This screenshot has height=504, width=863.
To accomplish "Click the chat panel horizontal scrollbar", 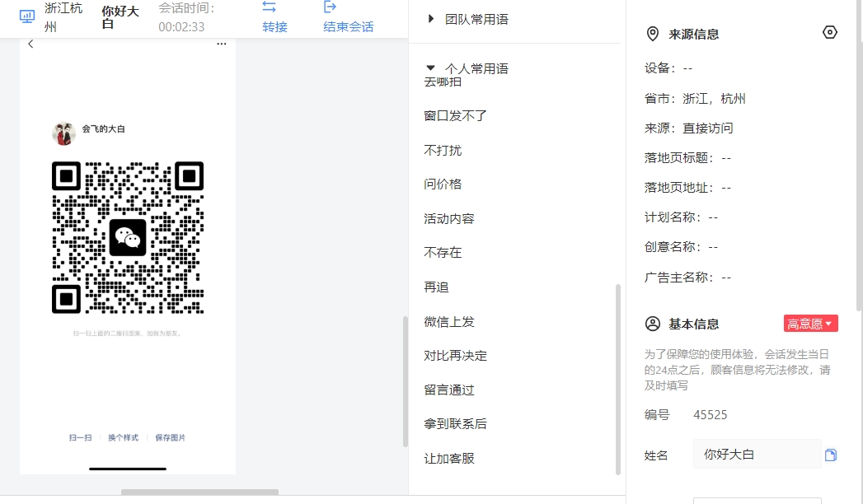I will 199,492.
